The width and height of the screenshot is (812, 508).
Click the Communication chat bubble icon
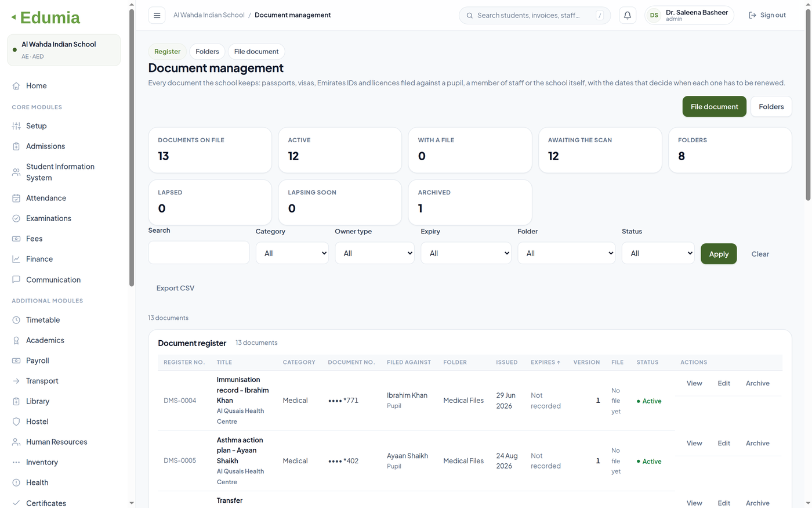[16, 280]
